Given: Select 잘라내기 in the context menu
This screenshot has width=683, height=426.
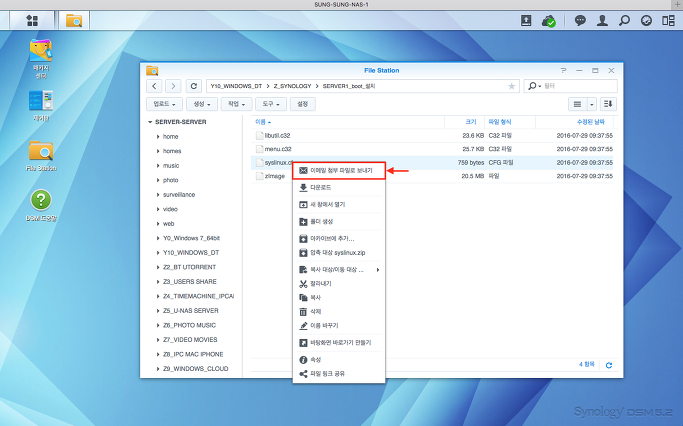Looking at the screenshot, I should 339,284.
